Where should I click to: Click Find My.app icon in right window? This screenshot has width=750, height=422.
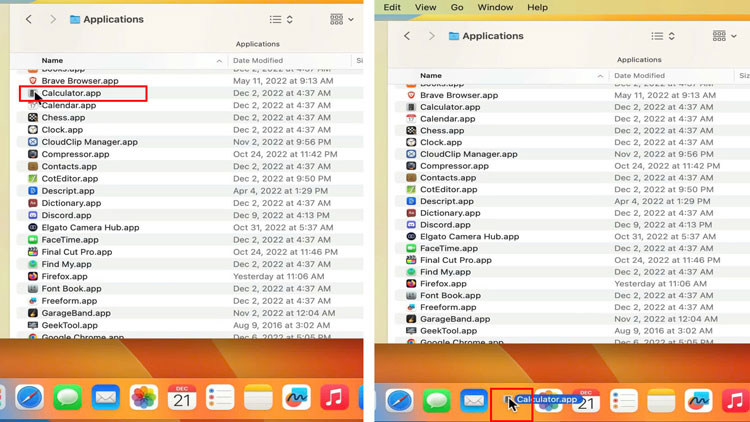(x=411, y=272)
